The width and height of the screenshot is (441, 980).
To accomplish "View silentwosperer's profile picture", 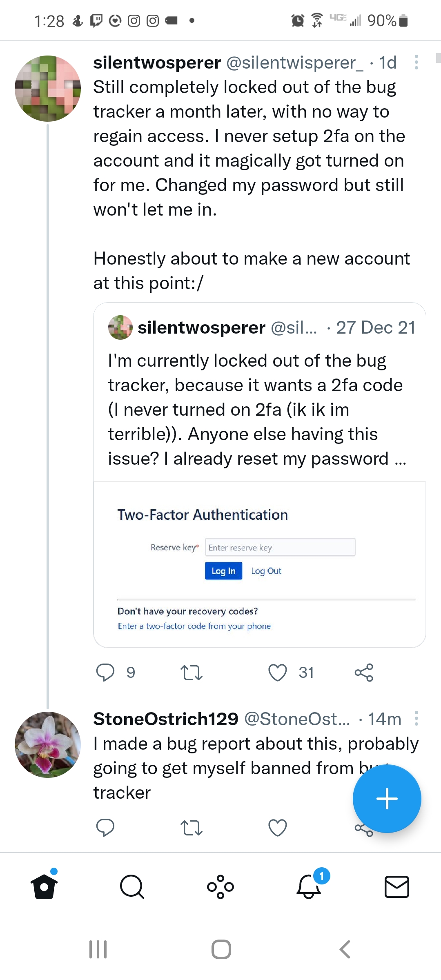I will pos(48,89).
